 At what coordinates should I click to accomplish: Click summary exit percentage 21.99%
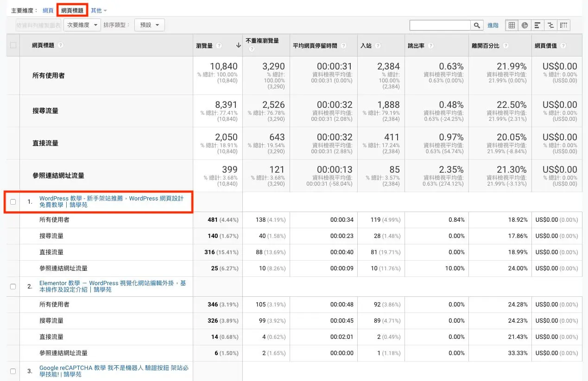coord(512,67)
